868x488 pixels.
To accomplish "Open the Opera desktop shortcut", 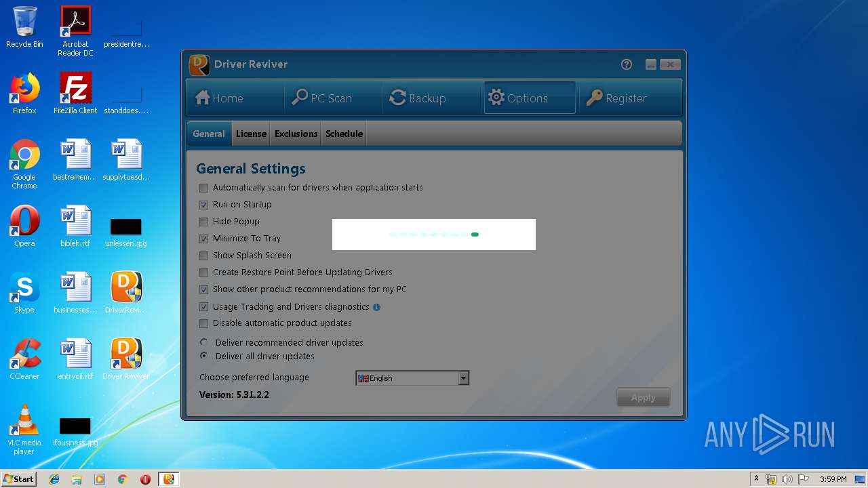I will (24, 226).
